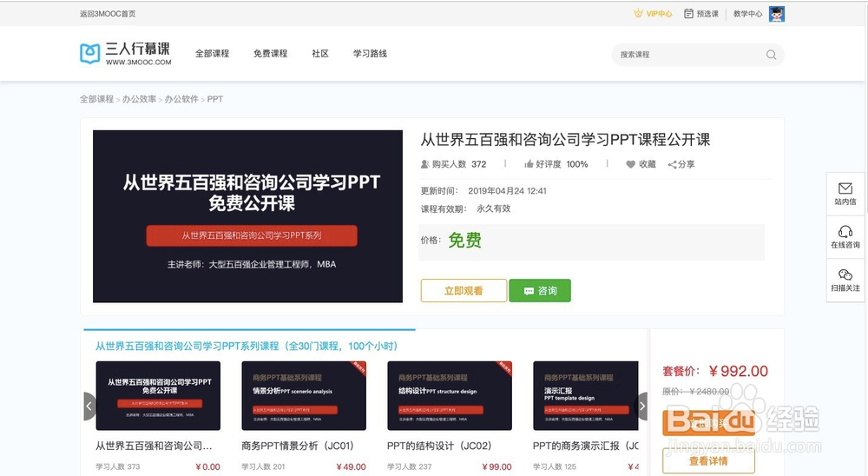Open 教学中心 in top bar
The height and width of the screenshot is (476, 868).
point(748,14)
